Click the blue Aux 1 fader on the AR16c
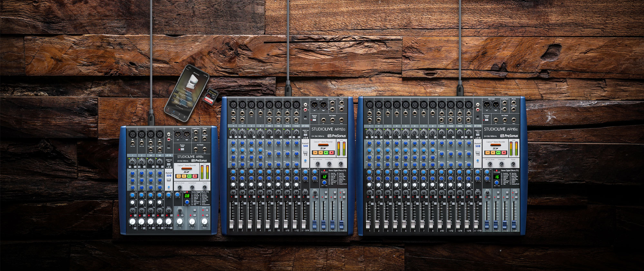The image size is (644, 271). click(496, 224)
